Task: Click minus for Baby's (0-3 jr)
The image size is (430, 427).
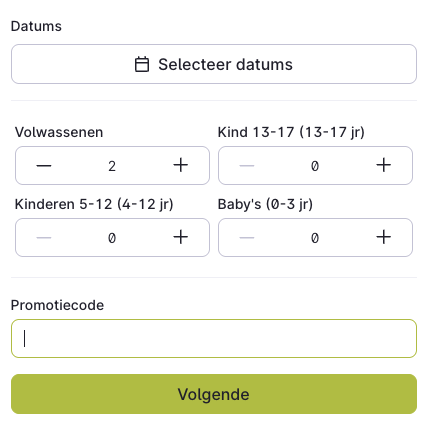Action: click(247, 237)
